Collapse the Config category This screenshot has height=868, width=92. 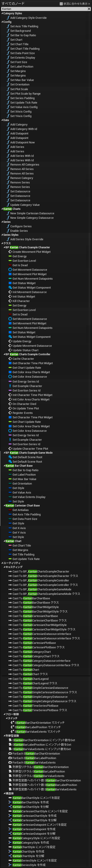2,22
